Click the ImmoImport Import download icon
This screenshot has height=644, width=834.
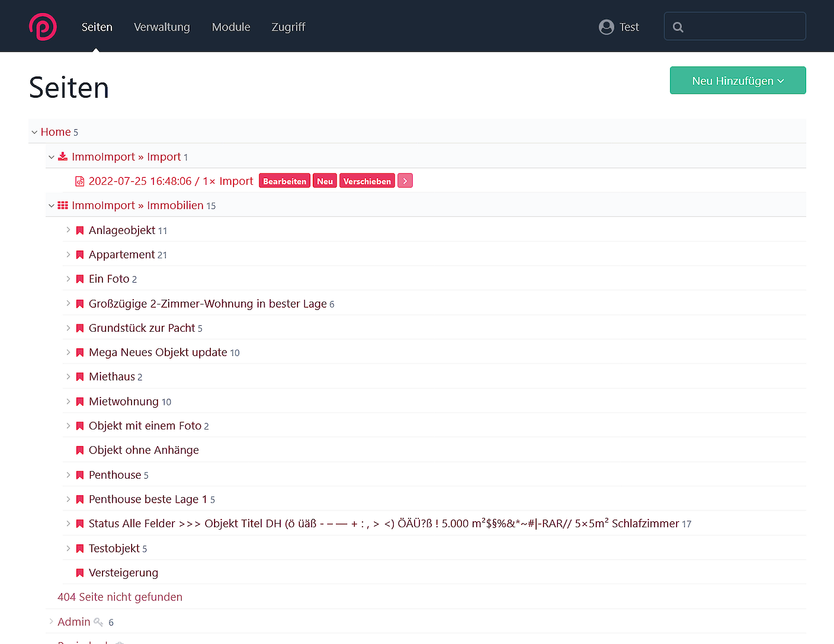click(63, 157)
